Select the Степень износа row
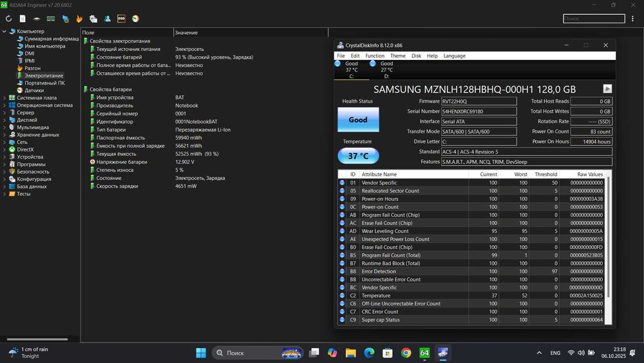The width and height of the screenshot is (644, 363). 204,170
